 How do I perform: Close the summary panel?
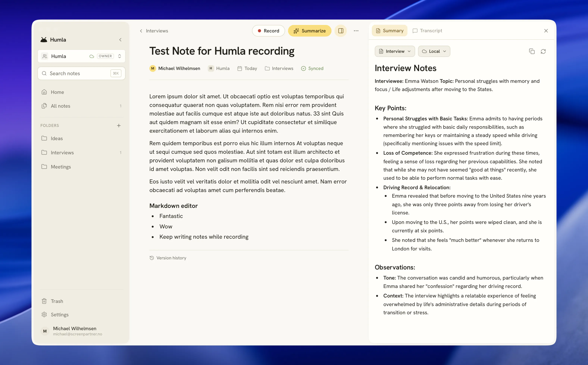coord(546,31)
